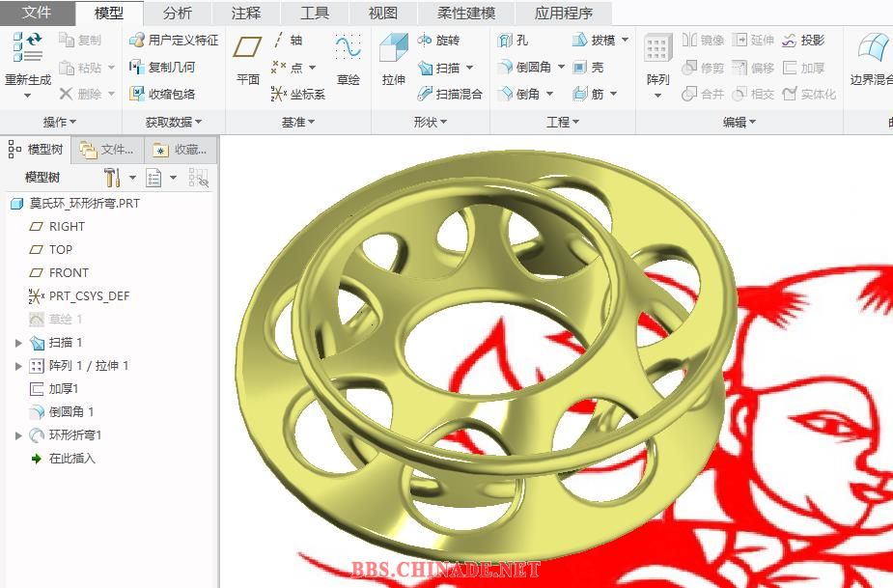
Task: Expand the 环形折弯1 feature node
Action: 18,435
